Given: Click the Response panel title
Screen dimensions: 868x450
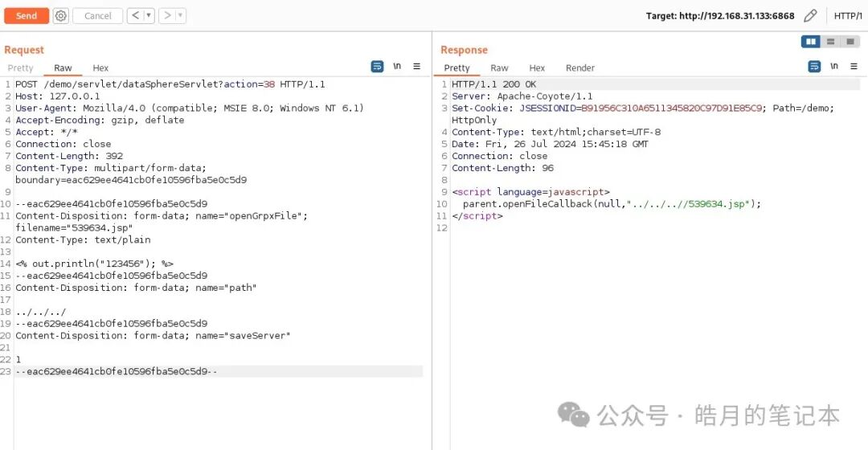Looking at the screenshot, I should coord(464,50).
